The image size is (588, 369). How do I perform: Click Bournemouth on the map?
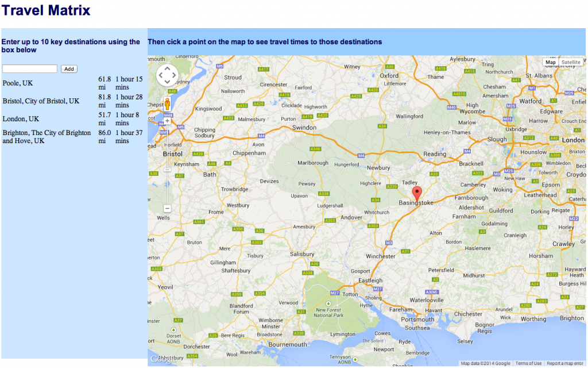288,344
